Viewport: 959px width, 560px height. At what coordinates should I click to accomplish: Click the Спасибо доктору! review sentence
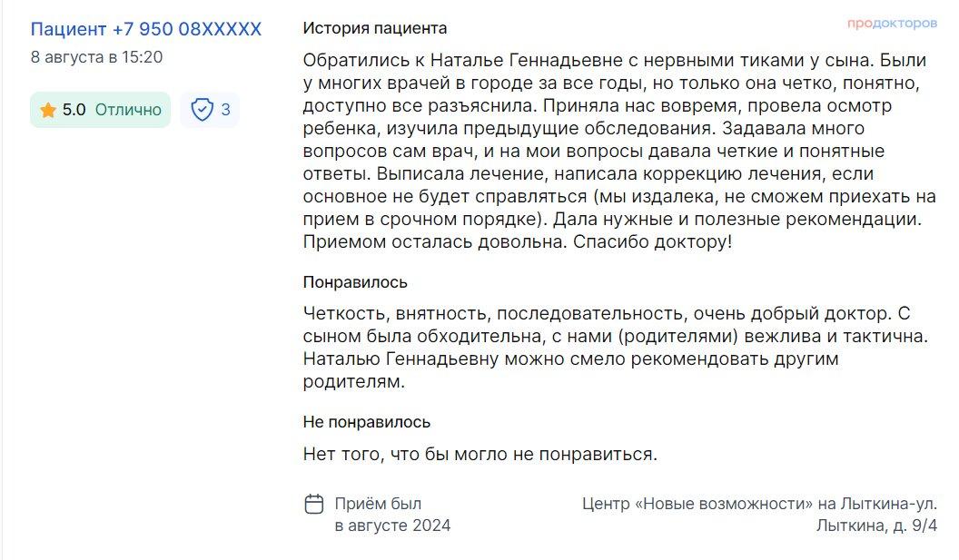pos(652,241)
